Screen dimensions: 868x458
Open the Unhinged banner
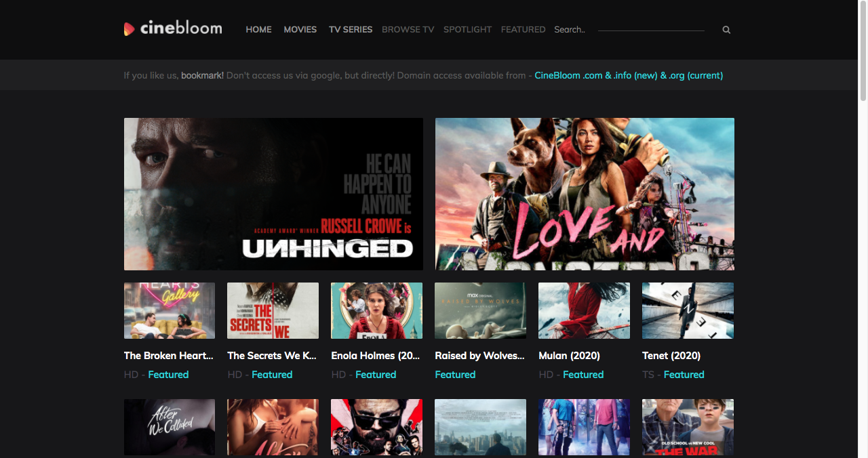[x=273, y=194]
